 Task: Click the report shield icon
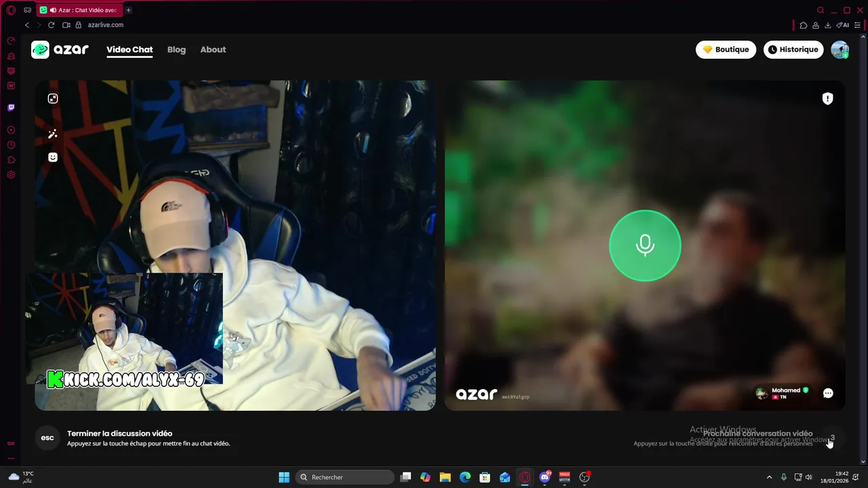[827, 98]
